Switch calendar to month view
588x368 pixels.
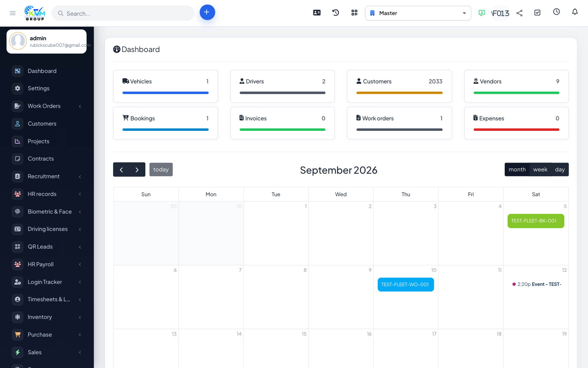point(517,169)
